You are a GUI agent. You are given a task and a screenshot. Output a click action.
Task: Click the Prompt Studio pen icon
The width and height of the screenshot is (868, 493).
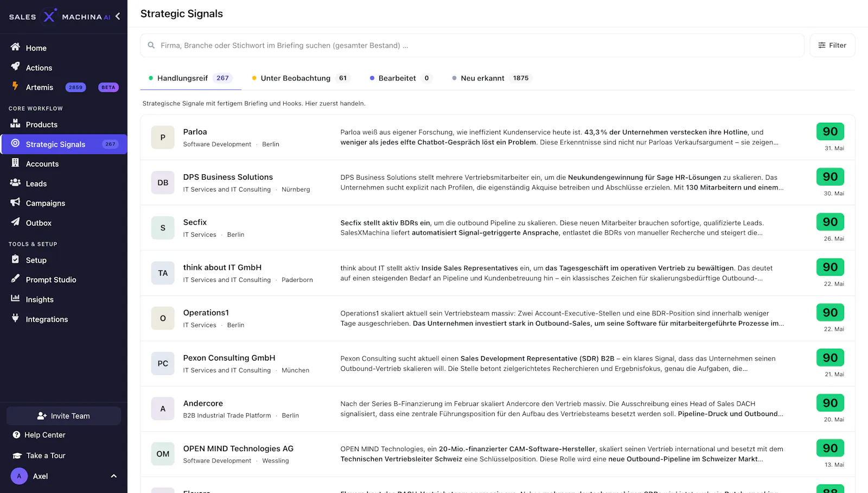[15, 279]
